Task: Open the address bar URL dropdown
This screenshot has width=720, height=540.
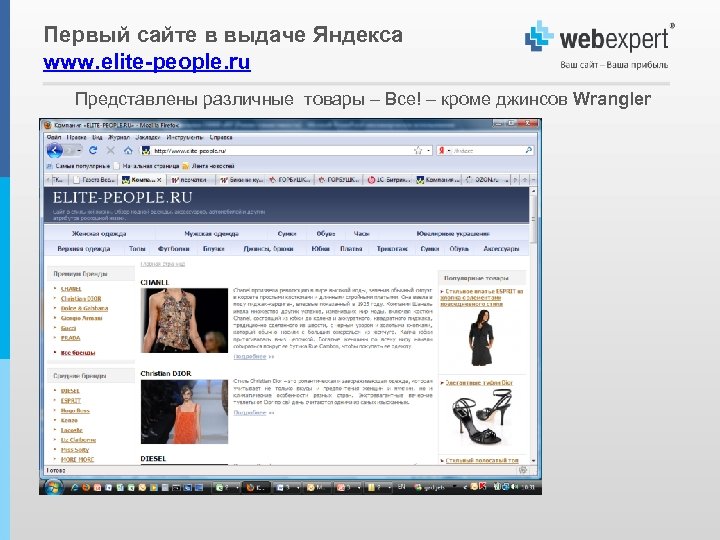Action: (x=428, y=150)
